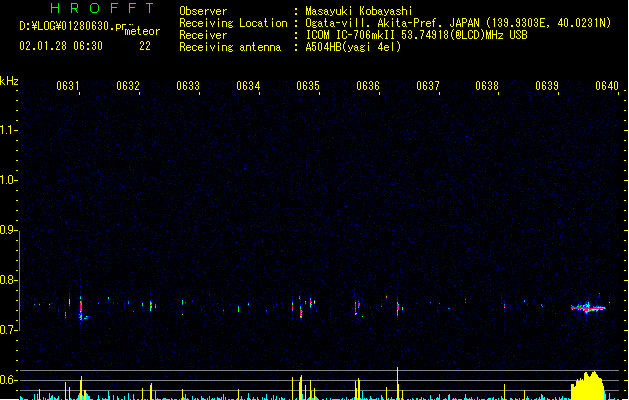
Task: Click time axis marker 0635
Action: tap(308, 86)
